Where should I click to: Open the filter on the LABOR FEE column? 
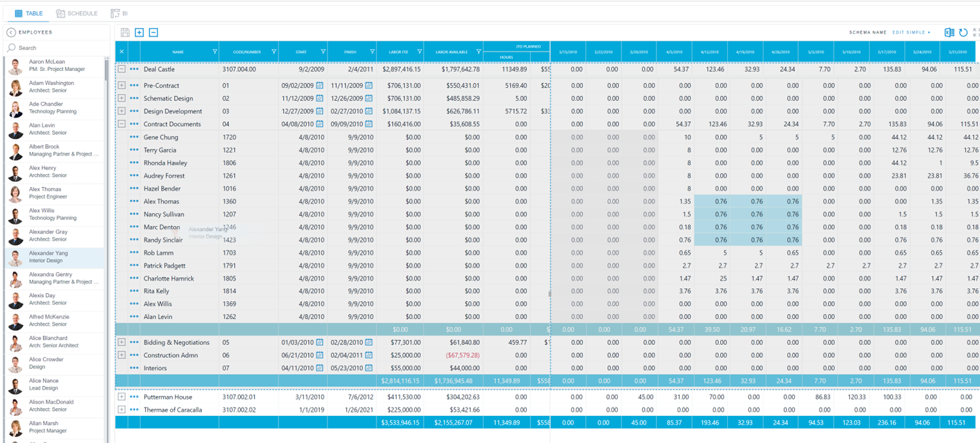click(x=420, y=52)
